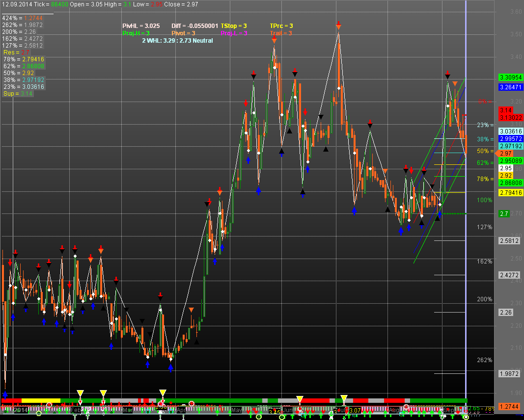Click the 3.07 label on the time axis
The height and width of the screenshot is (420, 524).
[354, 410]
